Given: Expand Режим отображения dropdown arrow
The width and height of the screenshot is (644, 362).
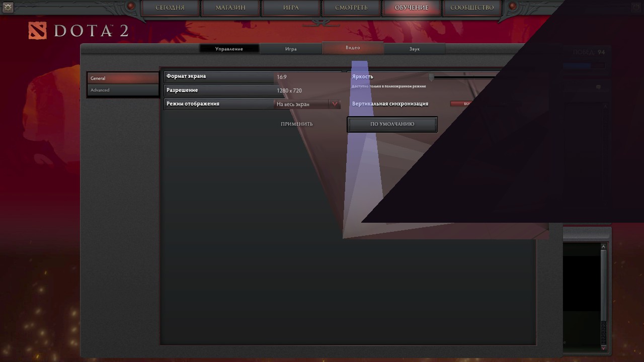Looking at the screenshot, I should pos(335,104).
